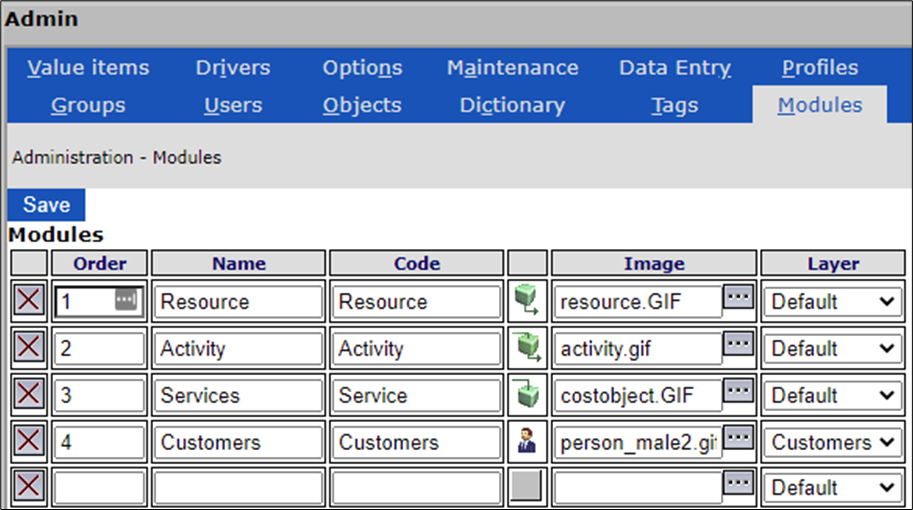The height and width of the screenshot is (510, 913).
Task: Click the empty Name field in last row
Action: click(x=238, y=488)
